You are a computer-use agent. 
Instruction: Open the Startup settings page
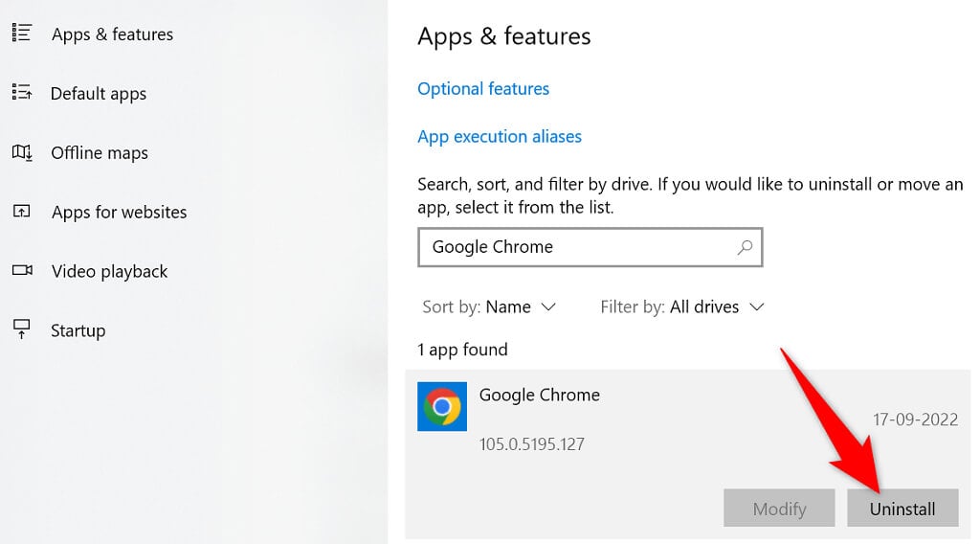click(78, 331)
